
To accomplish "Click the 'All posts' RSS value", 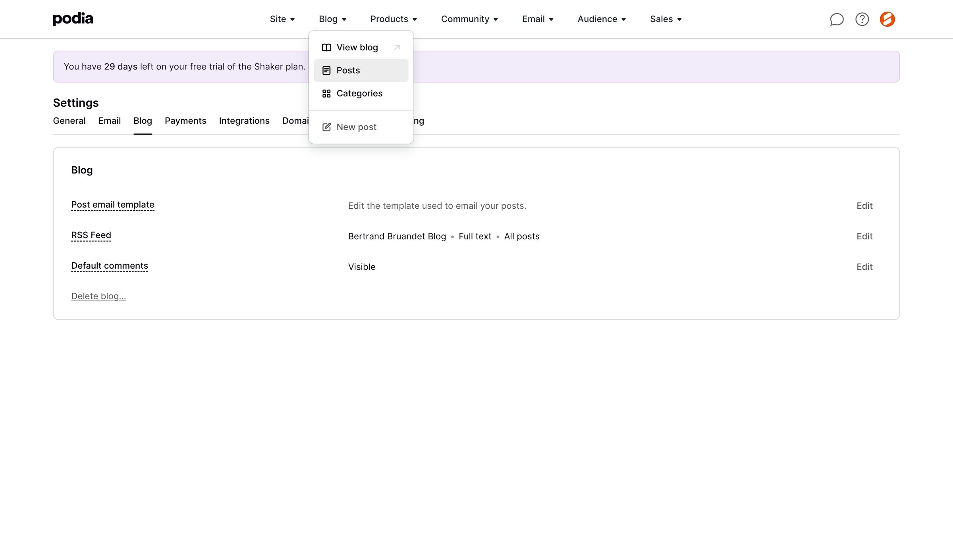I will coord(522,237).
